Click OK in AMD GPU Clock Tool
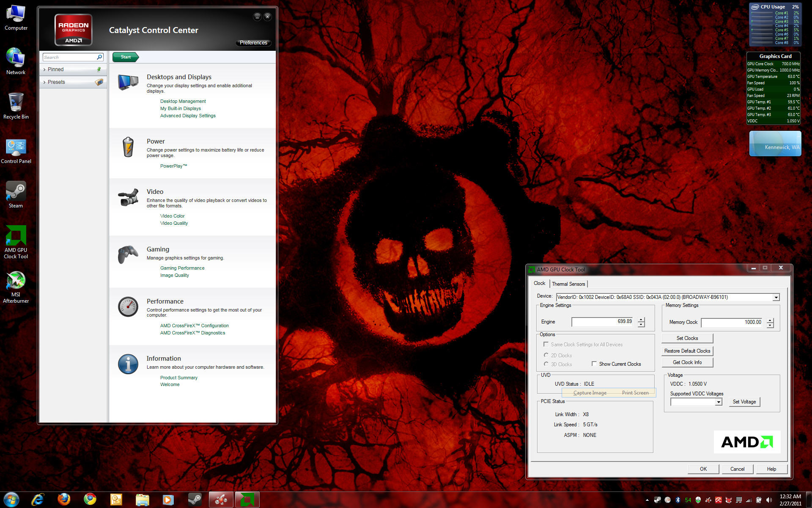Screen dimensions: 812x508 (x=703, y=469)
